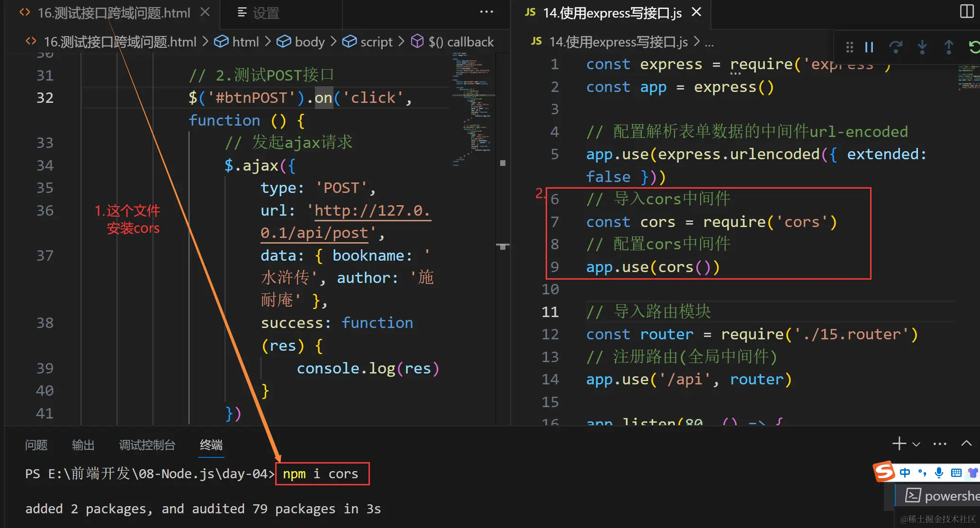Pause the debug session
This screenshot has width=980, height=528.
click(x=869, y=47)
